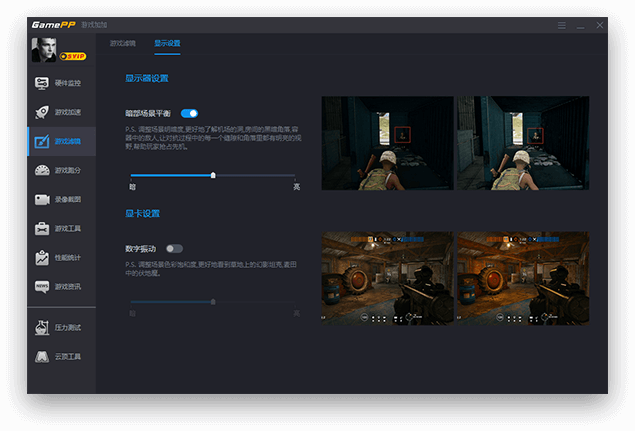Open 游戏工具 toolbox icon

[x=61, y=228]
